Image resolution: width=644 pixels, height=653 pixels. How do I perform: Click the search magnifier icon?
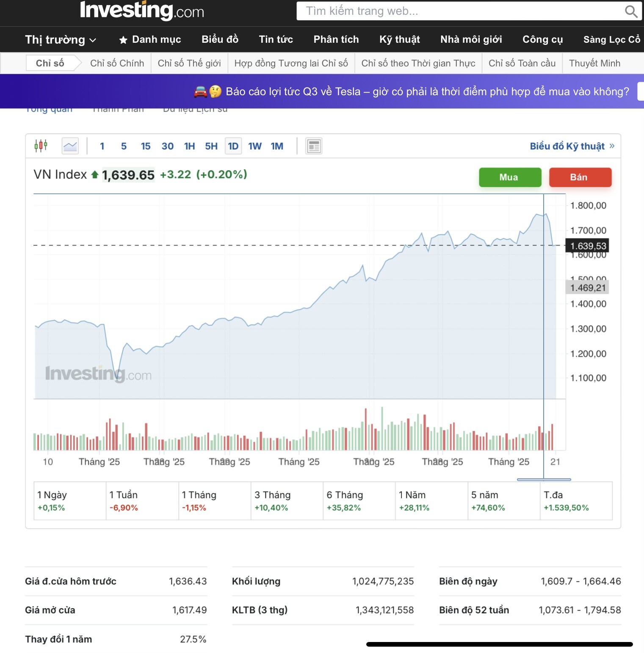630,11
